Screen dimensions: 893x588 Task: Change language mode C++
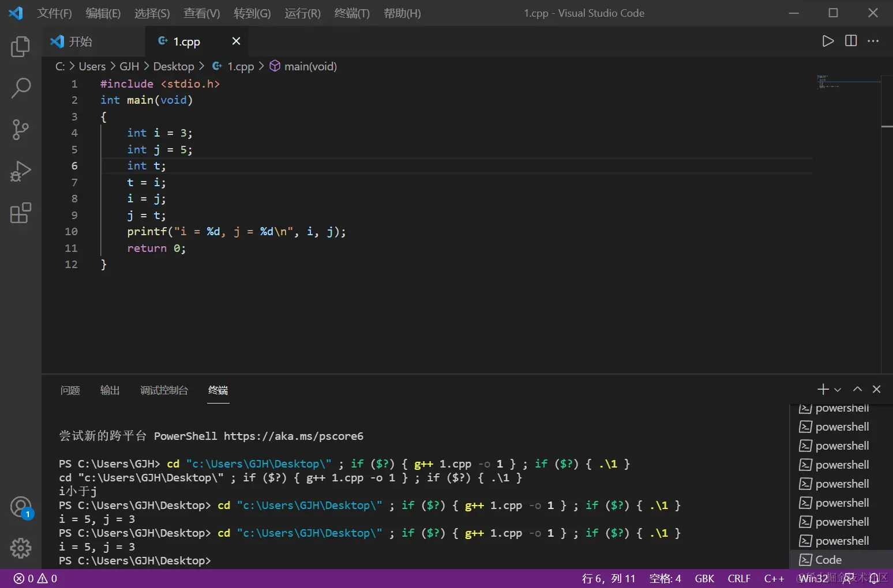click(774, 578)
